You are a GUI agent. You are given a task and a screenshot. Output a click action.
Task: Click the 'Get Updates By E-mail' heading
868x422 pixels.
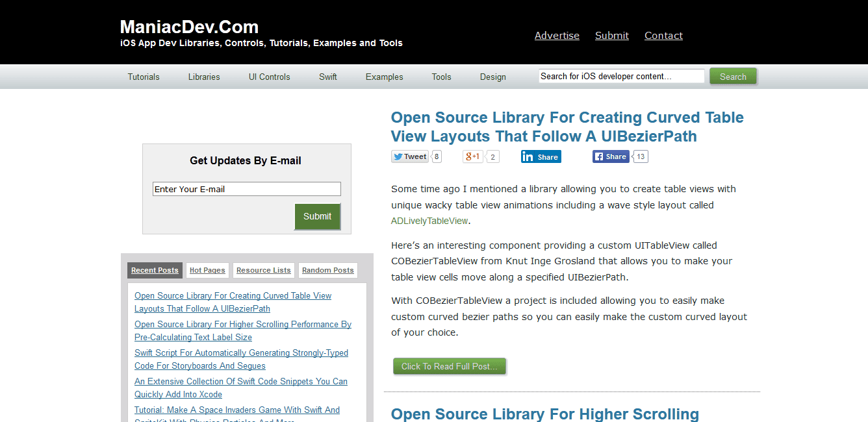[246, 160]
